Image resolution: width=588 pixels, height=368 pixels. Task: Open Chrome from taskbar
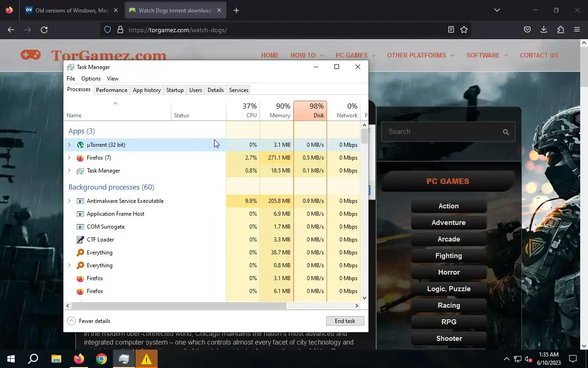point(102,359)
